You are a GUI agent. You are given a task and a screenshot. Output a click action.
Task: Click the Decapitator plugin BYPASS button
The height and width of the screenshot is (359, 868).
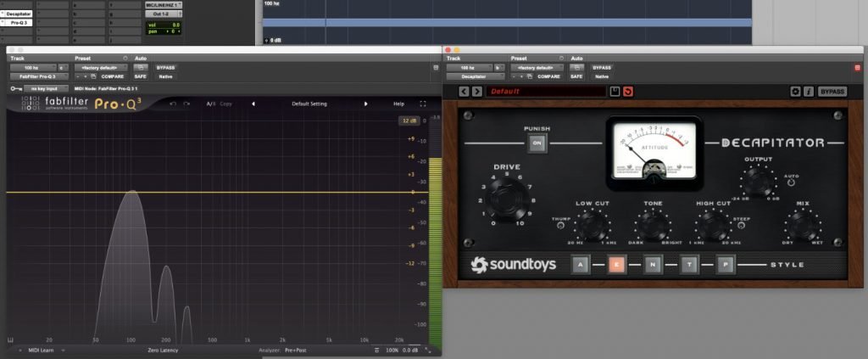click(x=832, y=92)
